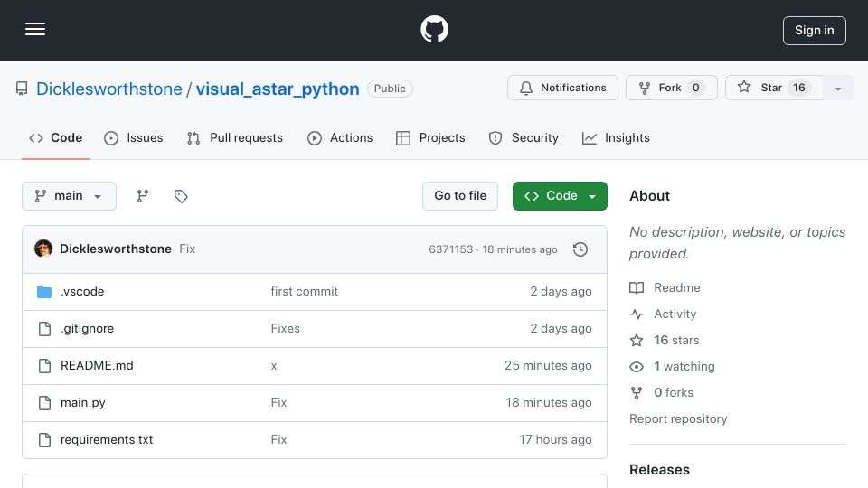The image size is (868, 488).
Task: Open commit author Dicklesworthstone in commit bar
Action: click(115, 249)
